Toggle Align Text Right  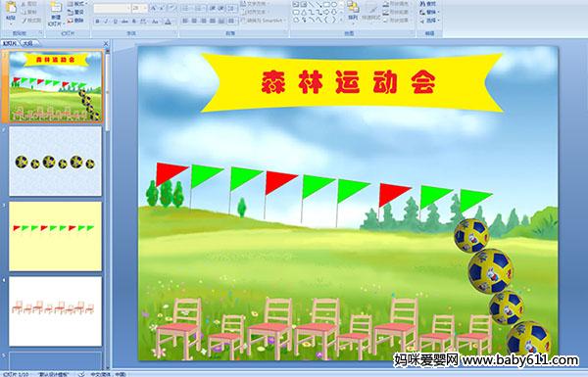coord(204,21)
